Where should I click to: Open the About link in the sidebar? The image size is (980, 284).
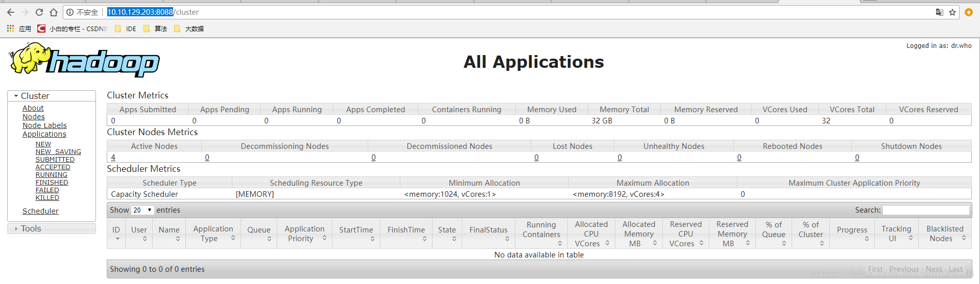(x=33, y=108)
